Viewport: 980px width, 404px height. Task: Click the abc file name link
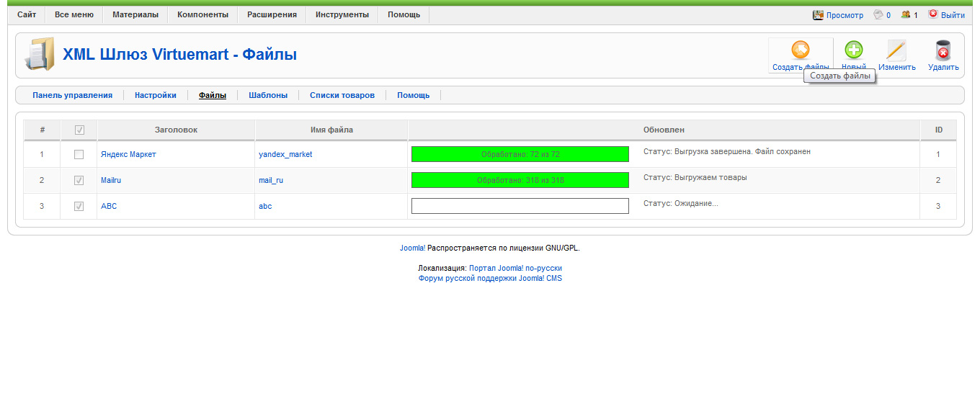pos(265,206)
